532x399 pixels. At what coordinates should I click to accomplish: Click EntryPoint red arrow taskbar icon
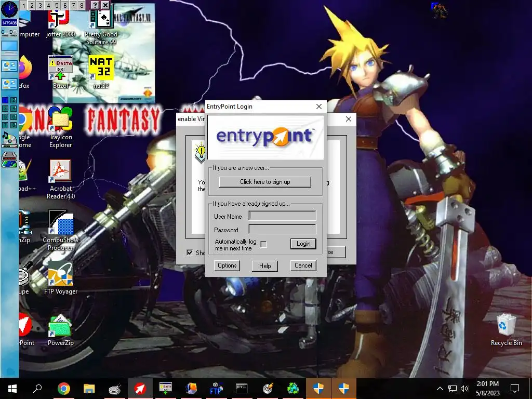point(140,389)
